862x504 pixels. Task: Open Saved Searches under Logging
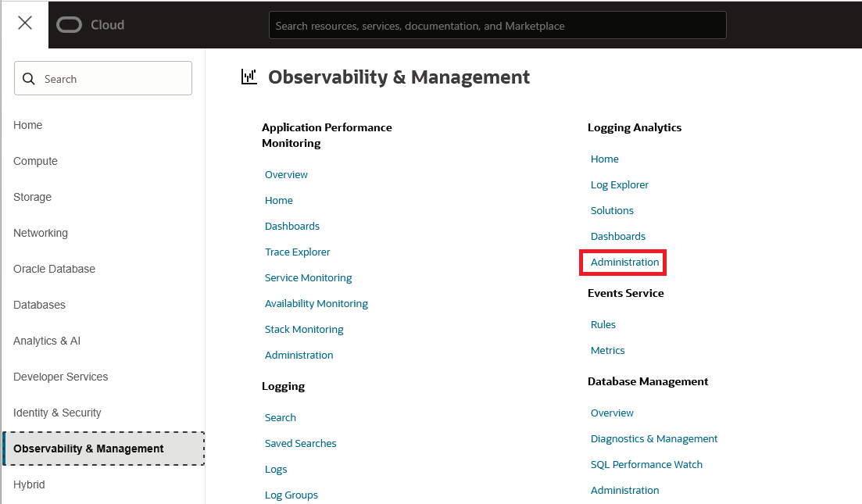300,444
